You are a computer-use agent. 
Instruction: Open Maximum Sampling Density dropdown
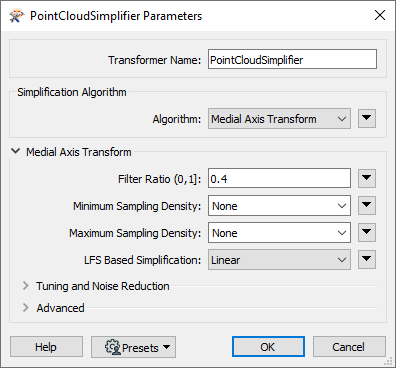click(x=279, y=233)
